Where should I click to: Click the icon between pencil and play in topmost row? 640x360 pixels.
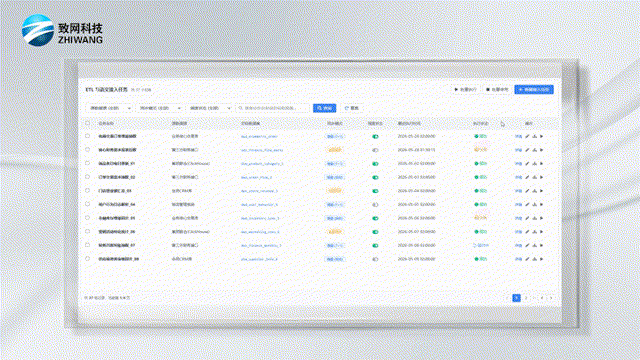[535, 136]
